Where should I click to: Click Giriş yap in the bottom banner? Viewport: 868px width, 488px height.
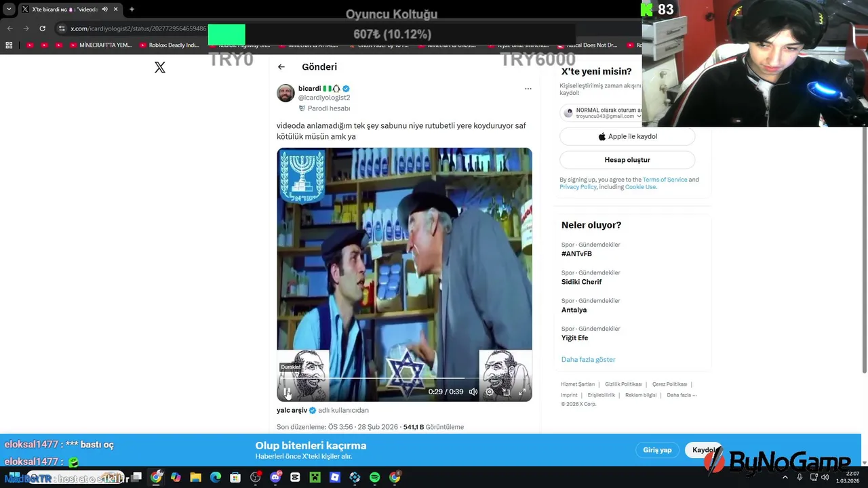pyautogui.click(x=657, y=450)
